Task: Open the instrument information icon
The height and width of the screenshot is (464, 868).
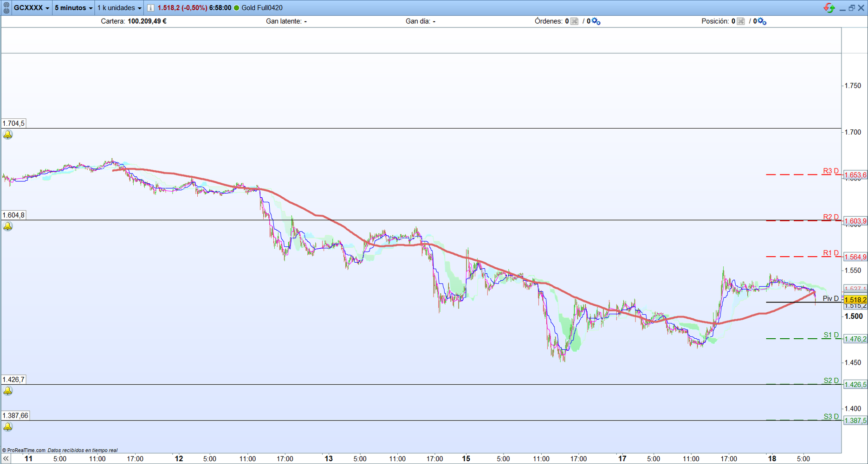Action: (x=150, y=8)
